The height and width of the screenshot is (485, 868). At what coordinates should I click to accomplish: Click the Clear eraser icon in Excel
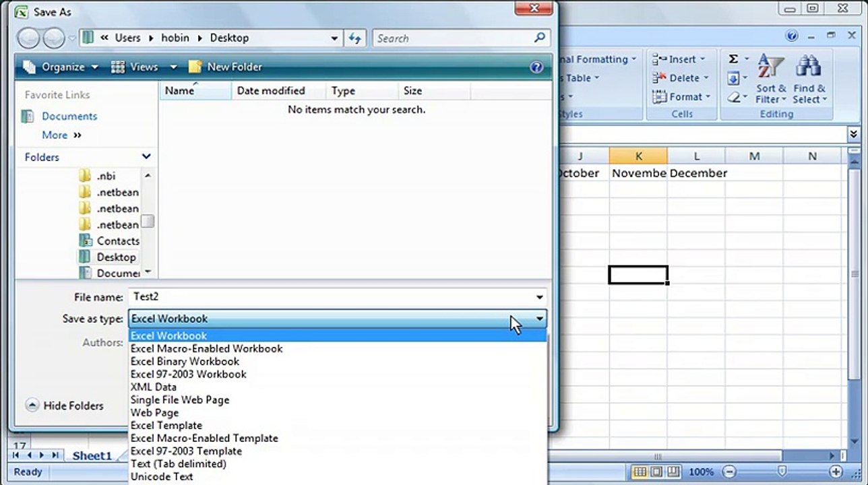point(733,98)
